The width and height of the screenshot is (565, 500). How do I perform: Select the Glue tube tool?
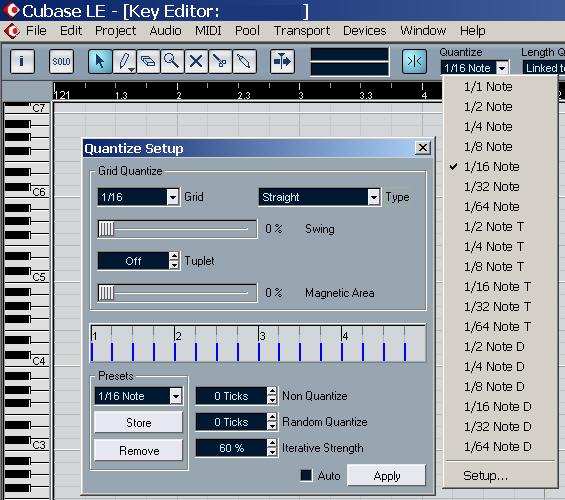pyautogui.click(x=244, y=61)
